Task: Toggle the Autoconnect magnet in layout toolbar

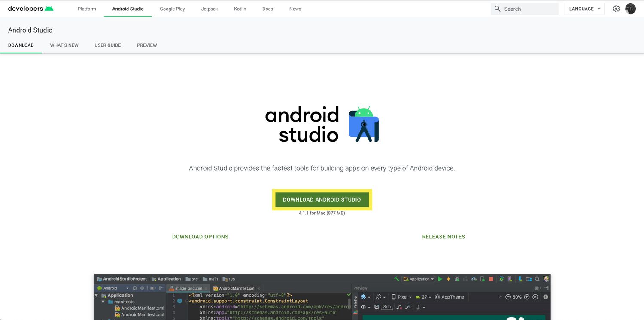Action: [377, 307]
